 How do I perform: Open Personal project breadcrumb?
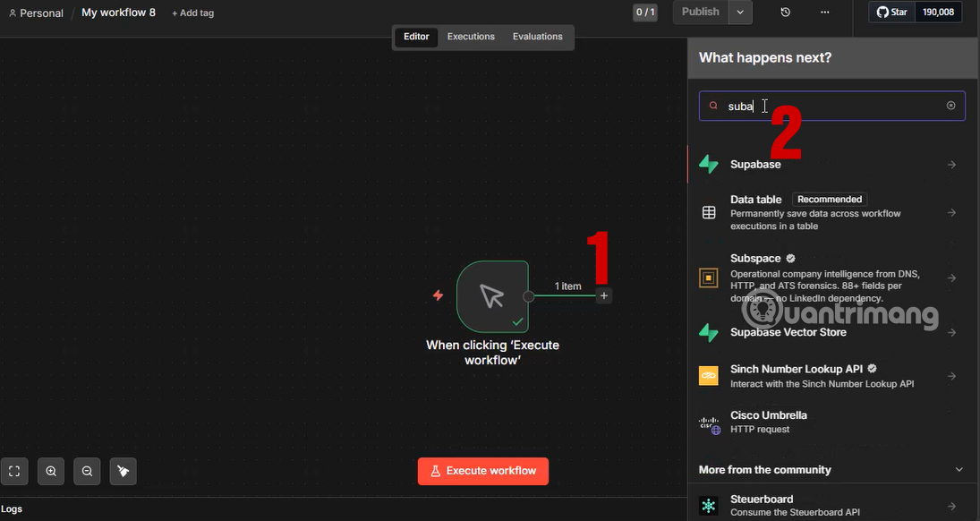(36, 13)
